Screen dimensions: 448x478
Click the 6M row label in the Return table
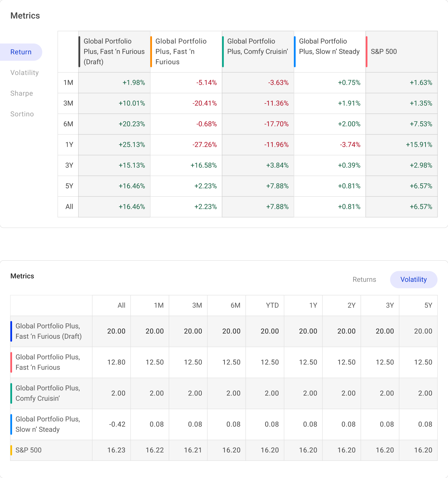click(x=68, y=124)
